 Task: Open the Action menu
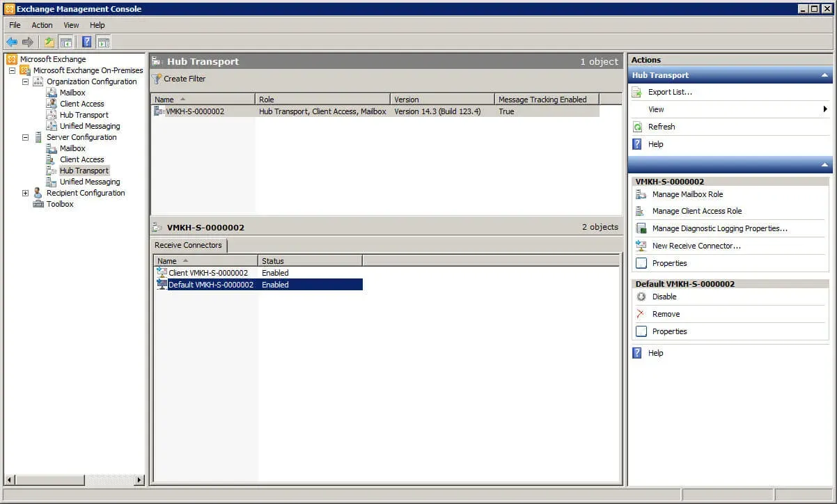pos(42,25)
